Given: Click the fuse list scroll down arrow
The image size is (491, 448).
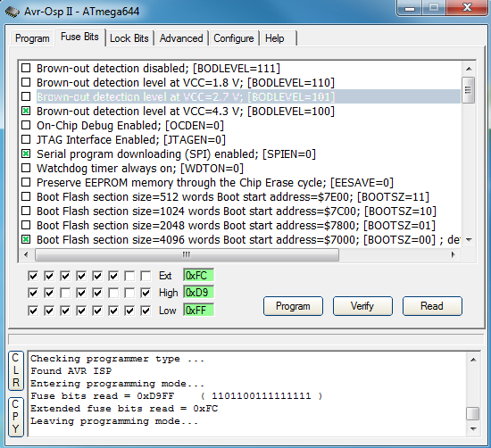Looking at the screenshot, I should coord(469,240).
